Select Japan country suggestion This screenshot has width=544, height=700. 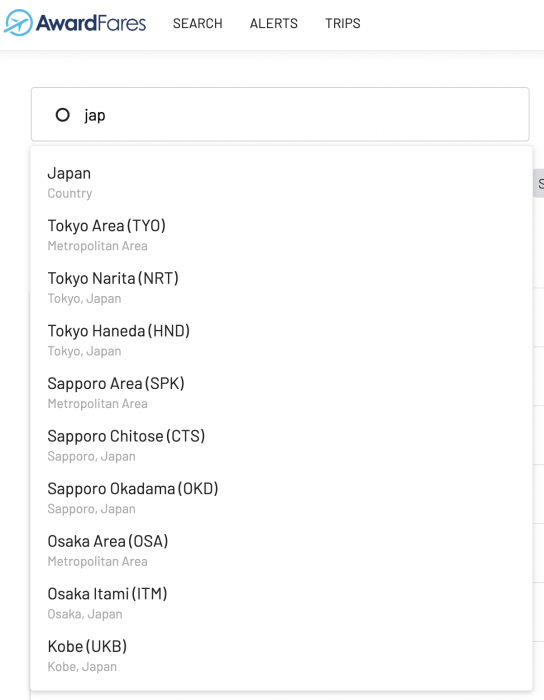[281, 183]
